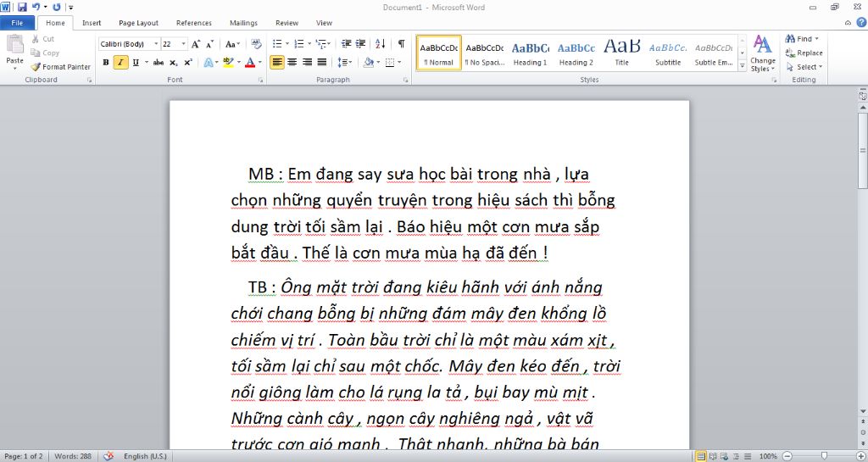Toggle Show/Hide paragraph marks
This screenshot has width=868, height=462.
coord(401,44)
